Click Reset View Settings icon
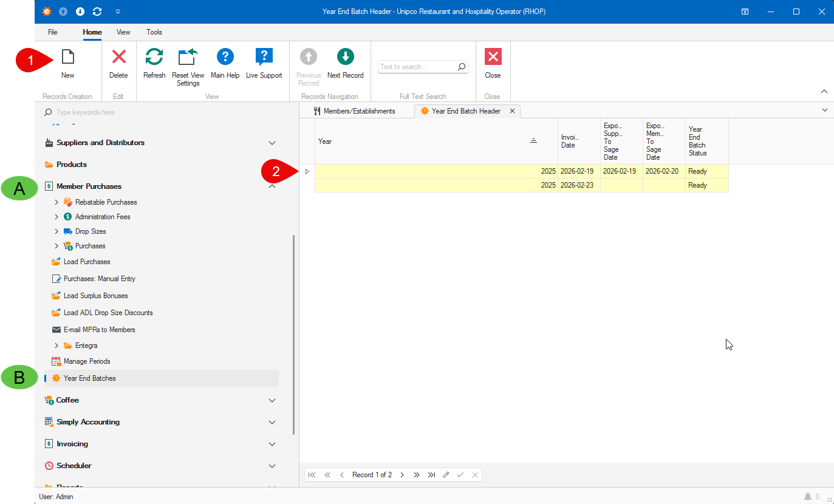Screen dimensions: 834x504 point(188,58)
